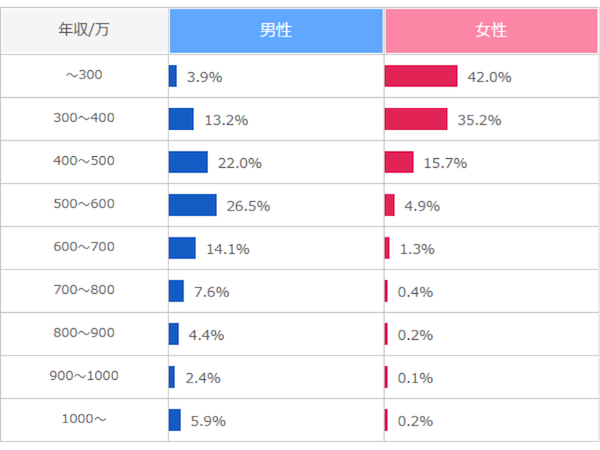Select the 900～1000 income row label
600x450 pixels.
[x=84, y=377]
